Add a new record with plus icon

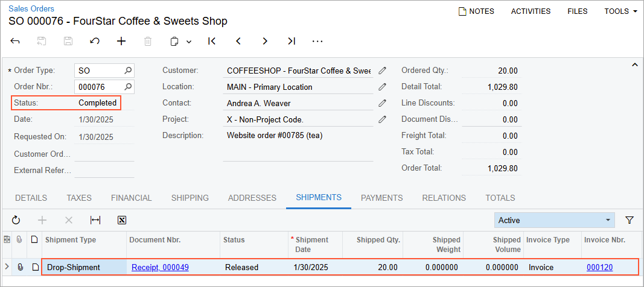pos(121,41)
